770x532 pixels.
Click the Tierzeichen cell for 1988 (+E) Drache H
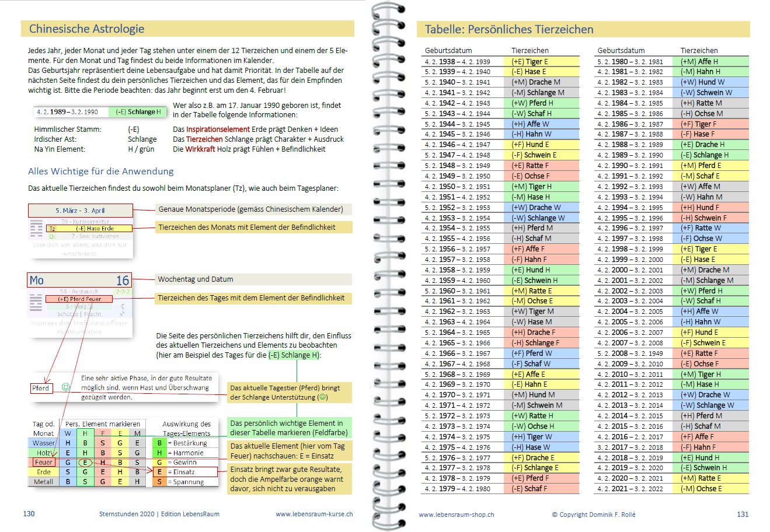711,145
